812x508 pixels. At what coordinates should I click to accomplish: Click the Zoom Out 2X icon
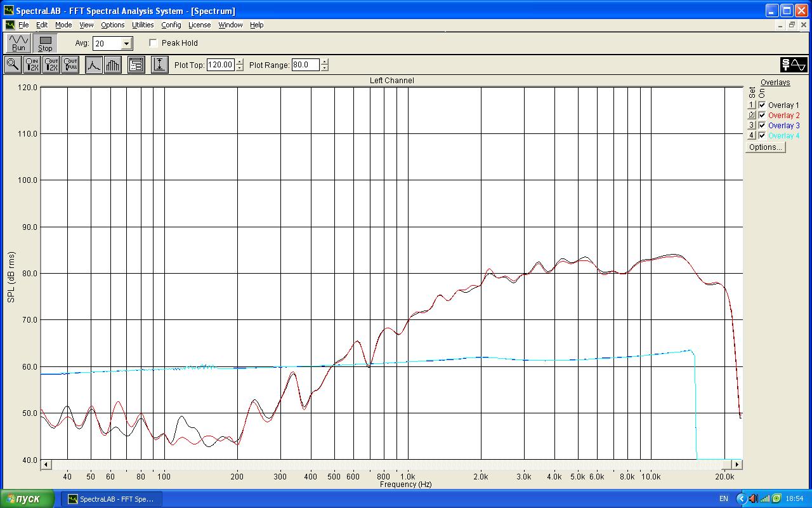point(51,65)
